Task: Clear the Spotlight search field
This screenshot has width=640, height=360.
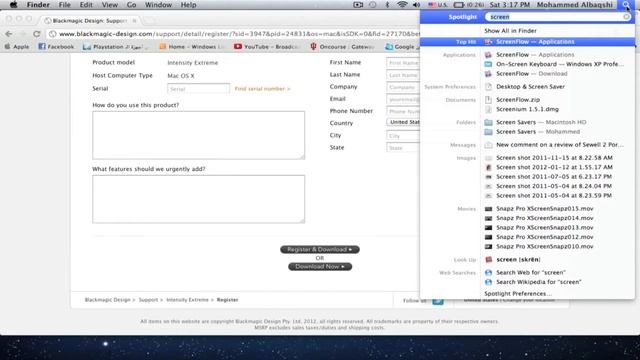Action: click(x=626, y=17)
